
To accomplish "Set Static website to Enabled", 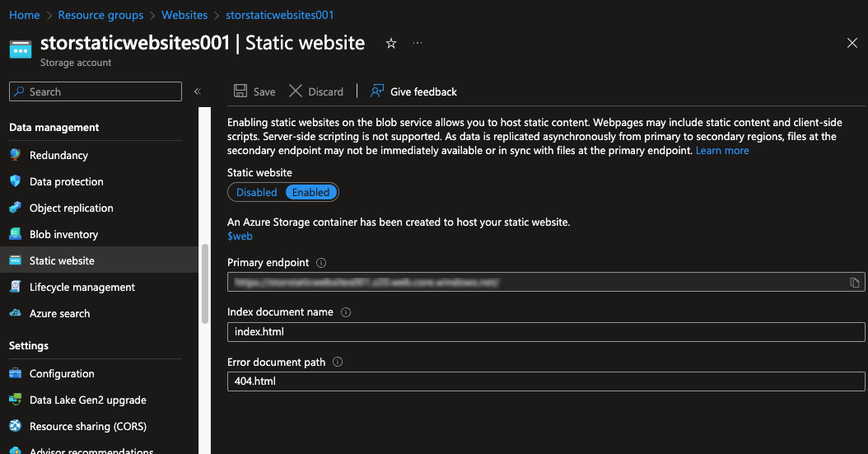I will (311, 192).
